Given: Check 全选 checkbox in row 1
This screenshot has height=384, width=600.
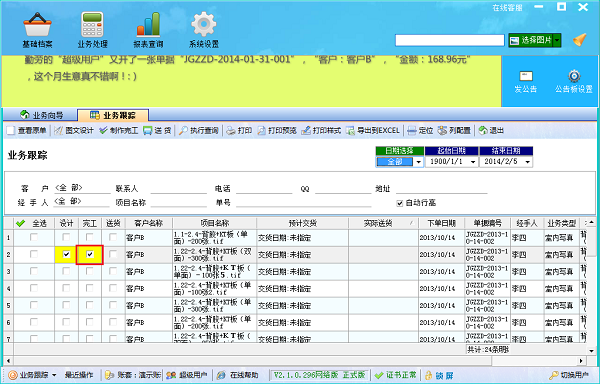Looking at the screenshot, I should 34,237.
